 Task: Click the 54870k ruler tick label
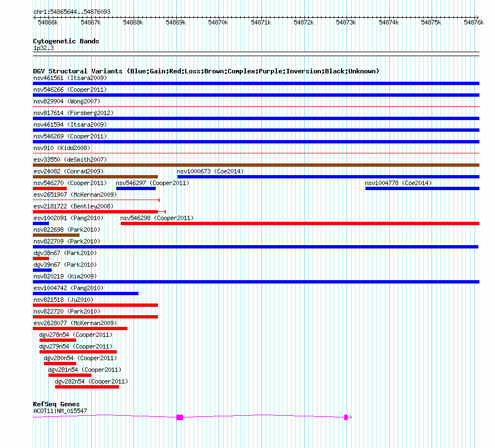[x=218, y=22]
